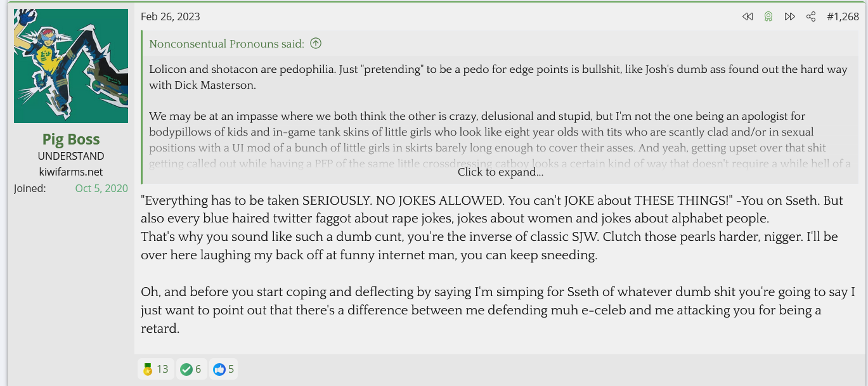Open the Pig Boss username link

click(71, 139)
